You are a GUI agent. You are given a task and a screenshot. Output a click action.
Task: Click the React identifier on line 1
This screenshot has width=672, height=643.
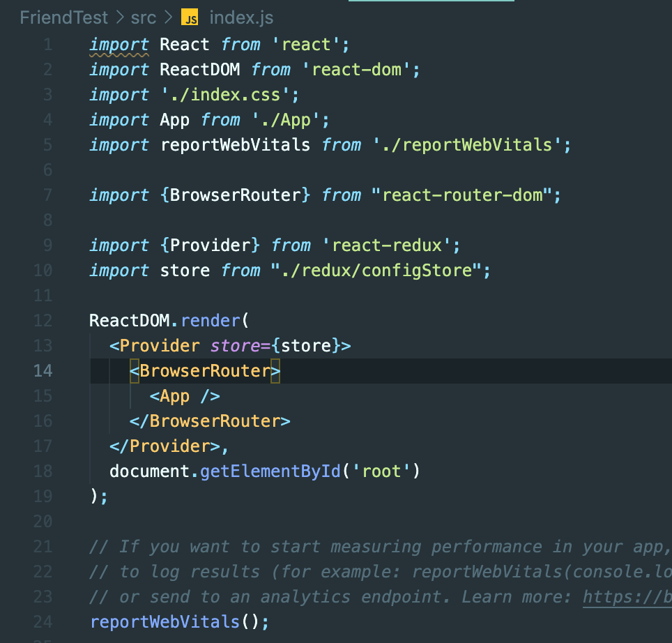pos(185,45)
